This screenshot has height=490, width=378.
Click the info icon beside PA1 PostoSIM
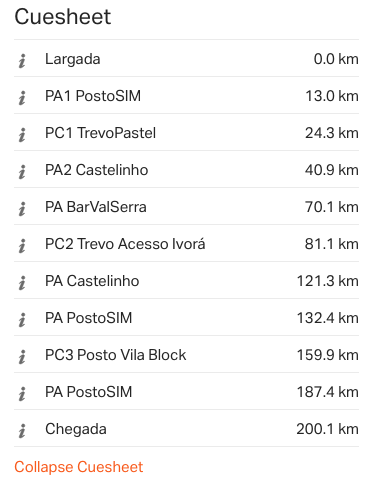(22, 98)
